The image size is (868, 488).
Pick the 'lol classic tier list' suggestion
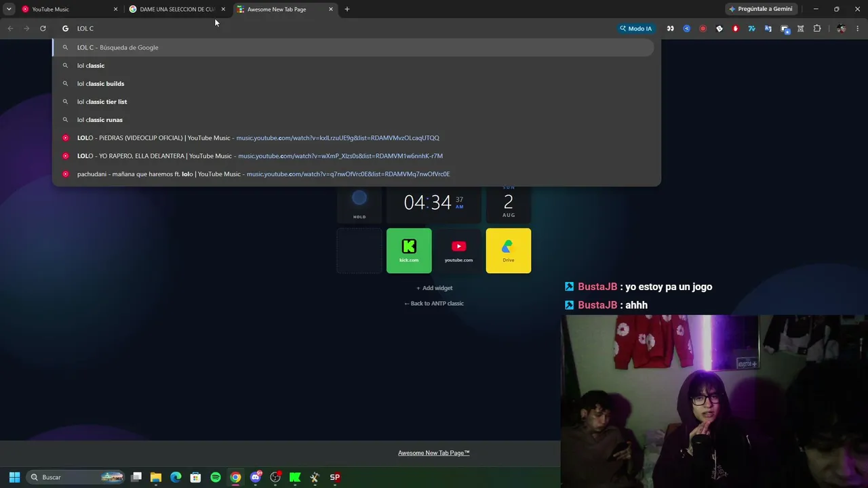click(x=353, y=102)
